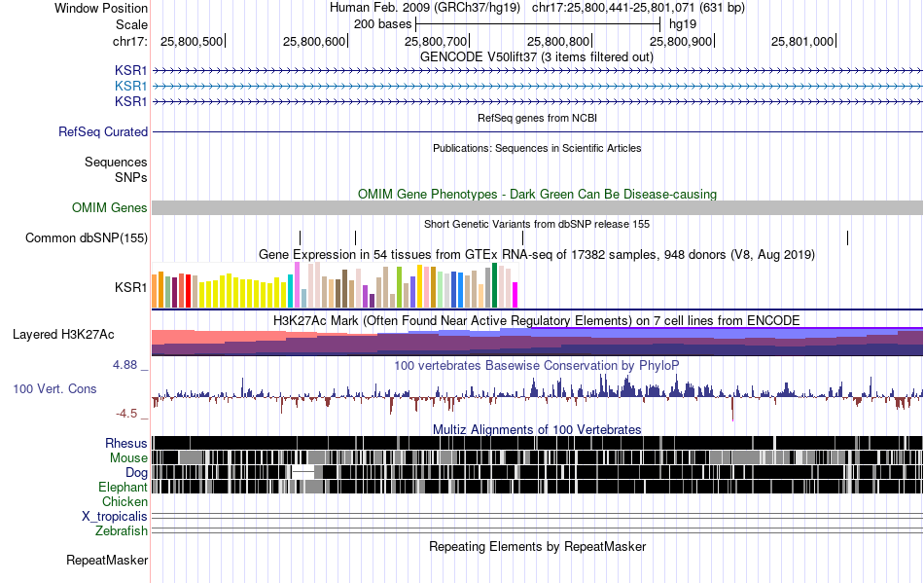Select the Dog alignment row label
Image resolution: width=924 pixels, height=583 pixels.
pyautogui.click(x=136, y=473)
